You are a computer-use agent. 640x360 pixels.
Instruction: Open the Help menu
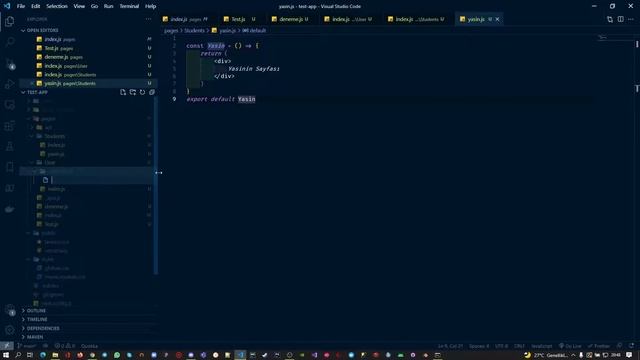pyautogui.click(x=151, y=6)
